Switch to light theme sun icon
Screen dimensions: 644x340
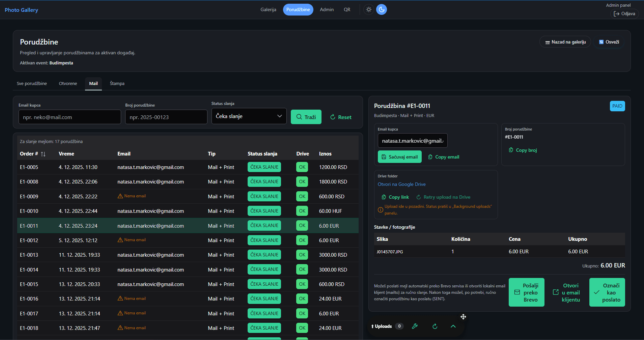pos(369,9)
